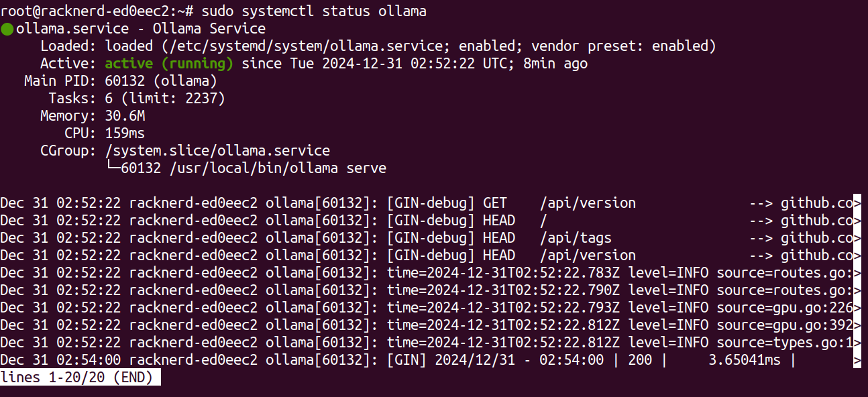Click the 3.65041ms response time
This screenshot has height=397, width=868.
click(x=745, y=359)
